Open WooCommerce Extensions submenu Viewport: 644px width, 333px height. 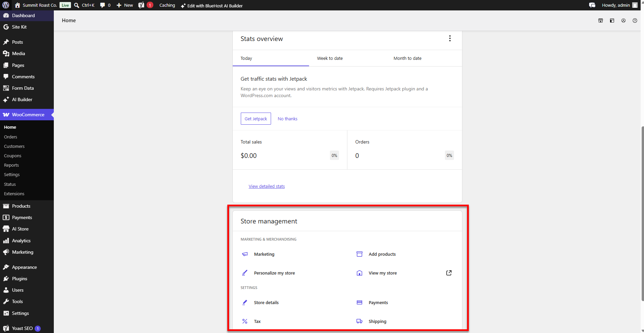tap(14, 194)
